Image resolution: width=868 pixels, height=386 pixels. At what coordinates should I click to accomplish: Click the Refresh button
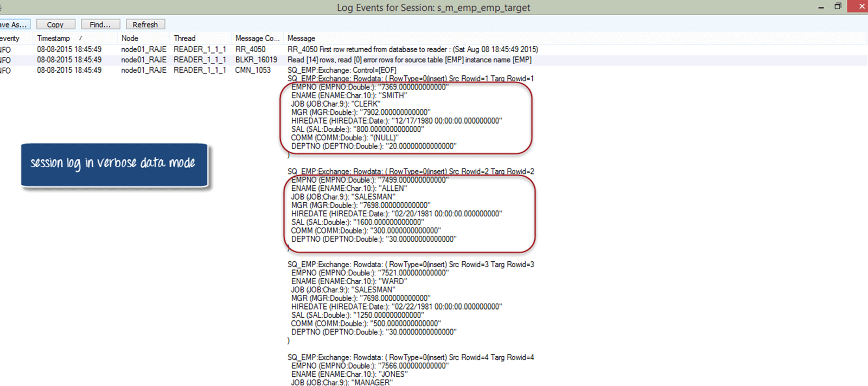[x=145, y=24]
